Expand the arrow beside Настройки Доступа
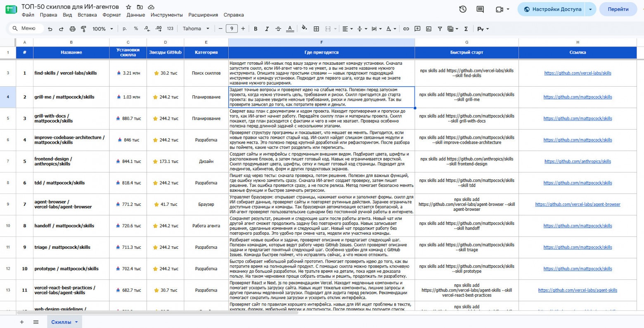This screenshot has width=644, height=328. coord(590,9)
